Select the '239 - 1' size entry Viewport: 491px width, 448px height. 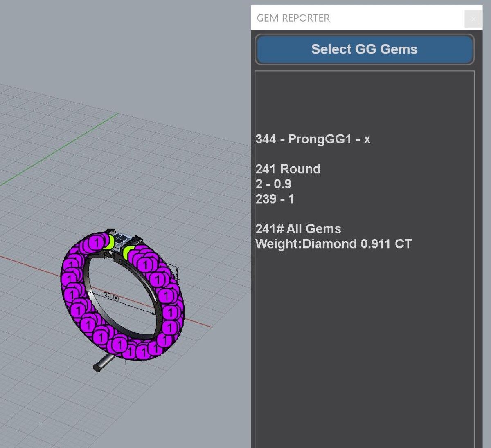[275, 199]
